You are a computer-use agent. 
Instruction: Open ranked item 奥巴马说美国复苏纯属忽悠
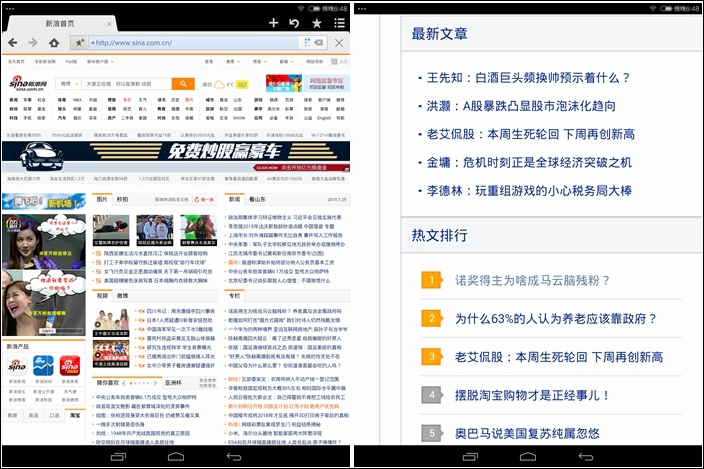click(x=527, y=433)
